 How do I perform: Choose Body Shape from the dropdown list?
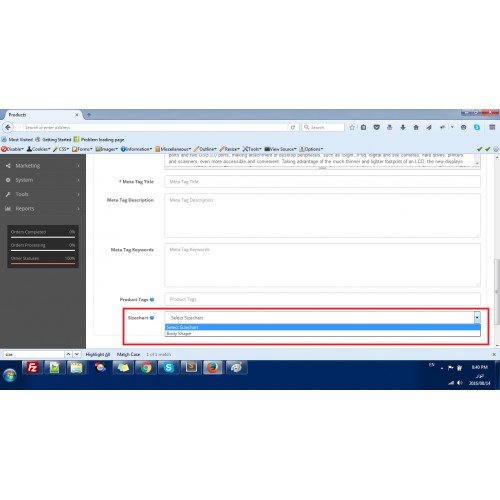click(323, 333)
